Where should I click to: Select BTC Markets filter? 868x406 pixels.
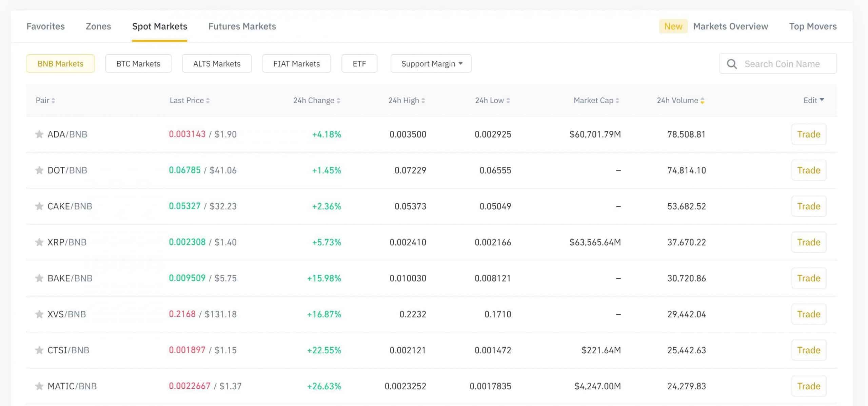point(138,63)
